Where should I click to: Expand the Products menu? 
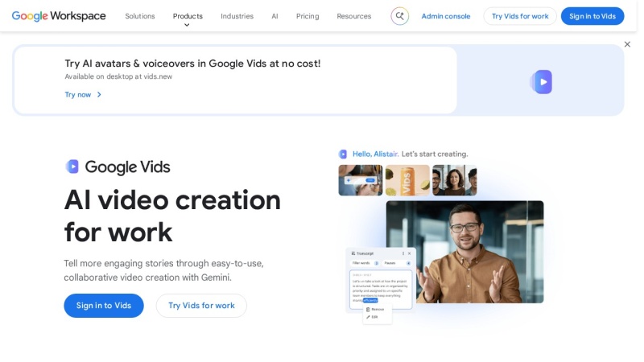(188, 16)
